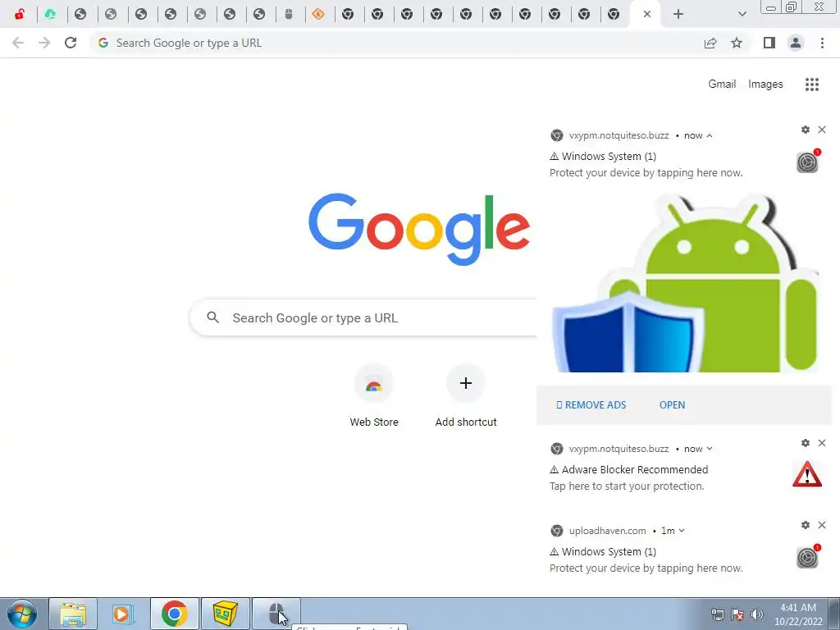Click red warning triangle notification icon
The height and width of the screenshot is (630, 840).
[807, 474]
